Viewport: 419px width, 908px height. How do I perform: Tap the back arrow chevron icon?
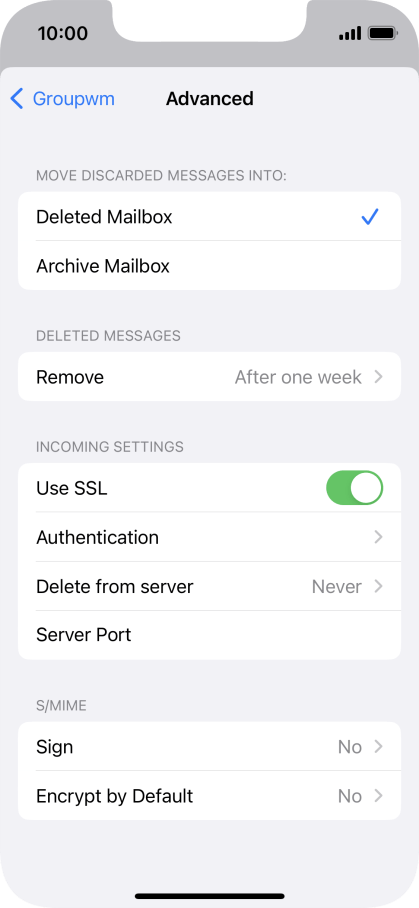click(x=17, y=98)
